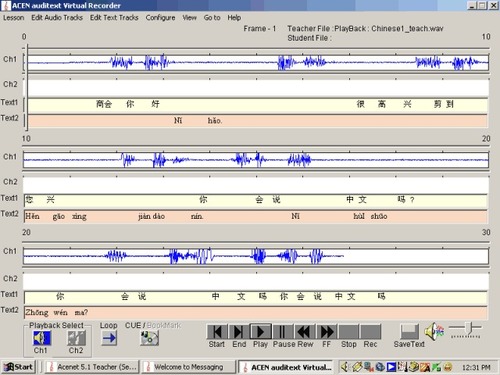Screen dimensions: 500x375
Task: Click the 'Nǐ' pinyin text in first Text2 track
Action: pos(178,120)
